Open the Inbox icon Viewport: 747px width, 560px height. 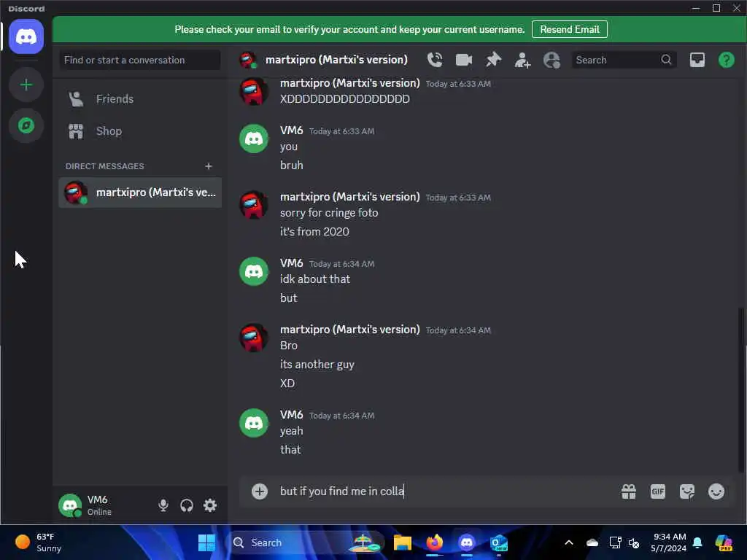coord(697,60)
